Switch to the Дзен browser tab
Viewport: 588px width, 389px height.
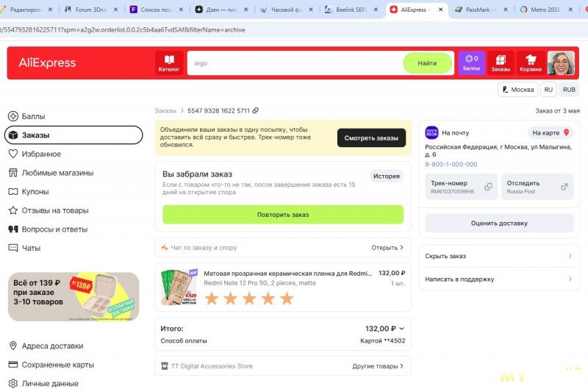tap(222, 10)
